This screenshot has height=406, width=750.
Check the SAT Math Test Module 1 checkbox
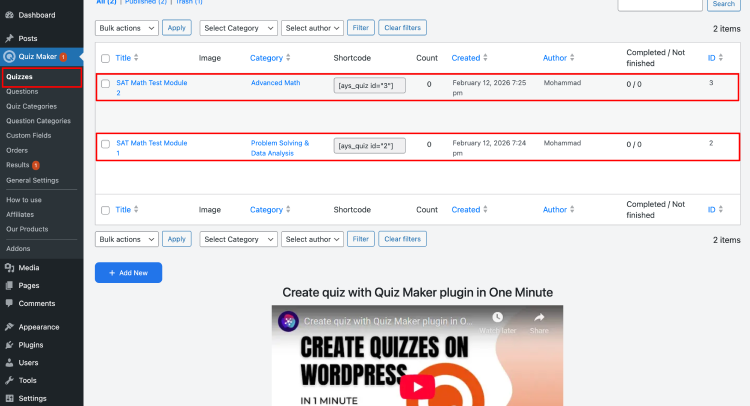click(105, 144)
